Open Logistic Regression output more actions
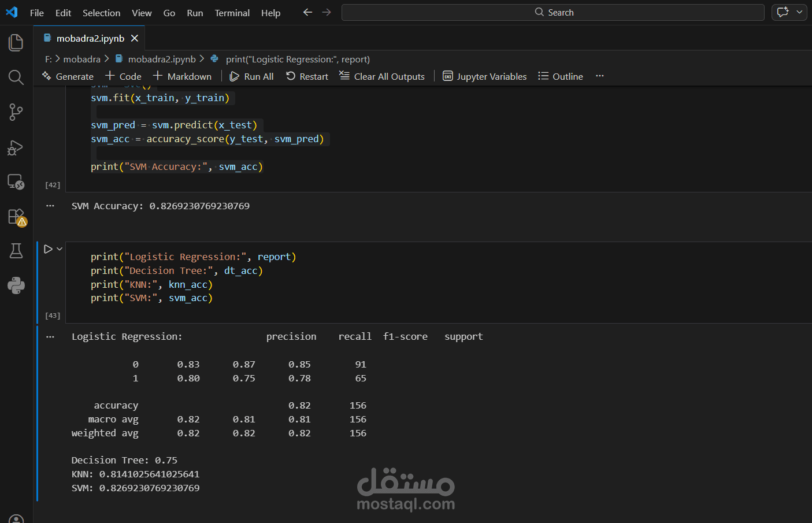The width and height of the screenshot is (812, 523). click(x=50, y=336)
